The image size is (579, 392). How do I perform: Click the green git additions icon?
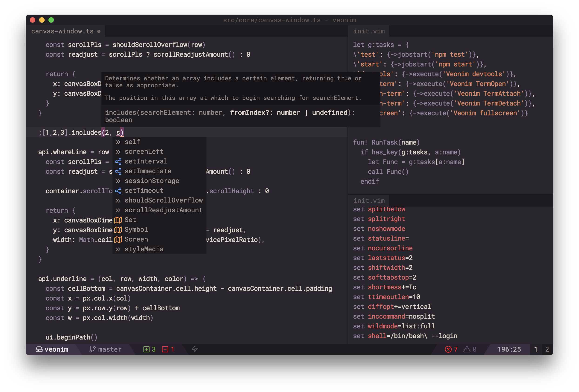[146, 350]
